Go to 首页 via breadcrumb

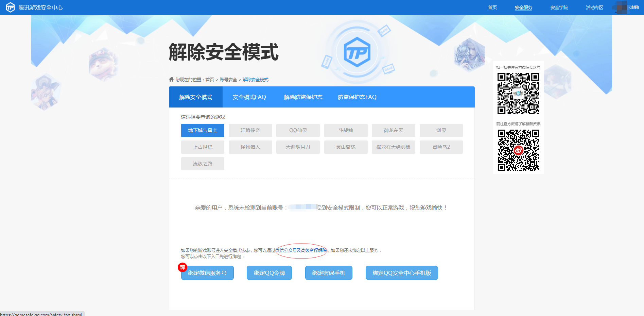210,80
